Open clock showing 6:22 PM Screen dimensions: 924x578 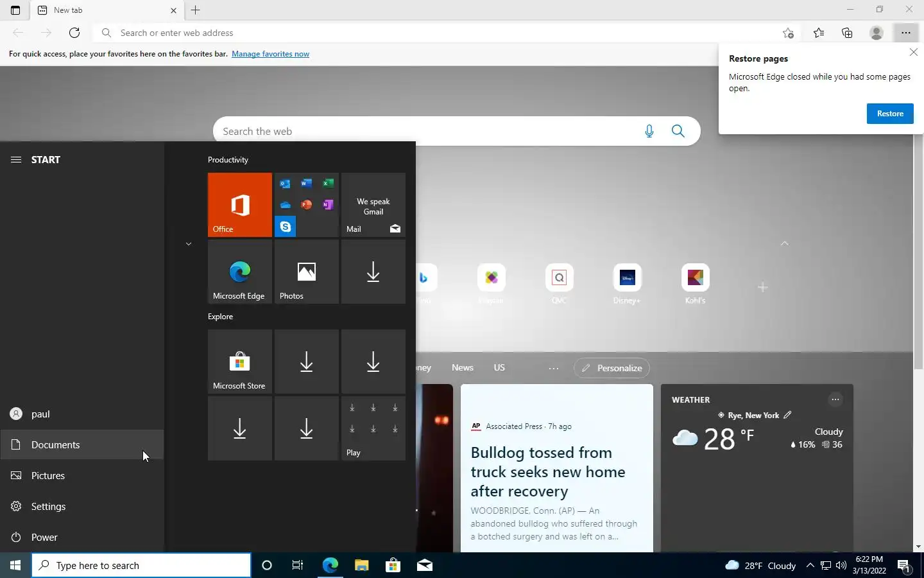pos(869,565)
